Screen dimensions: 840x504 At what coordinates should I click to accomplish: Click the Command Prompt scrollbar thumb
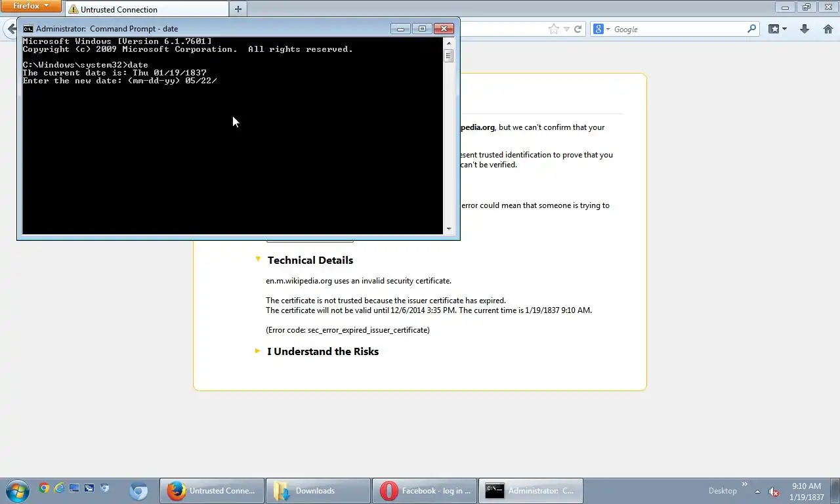[x=449, y=56]
